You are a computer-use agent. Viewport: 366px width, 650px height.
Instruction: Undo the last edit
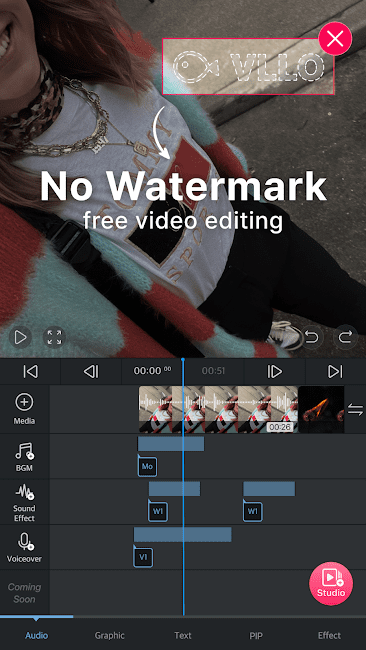pyautogui.click(x=311, y=337)
